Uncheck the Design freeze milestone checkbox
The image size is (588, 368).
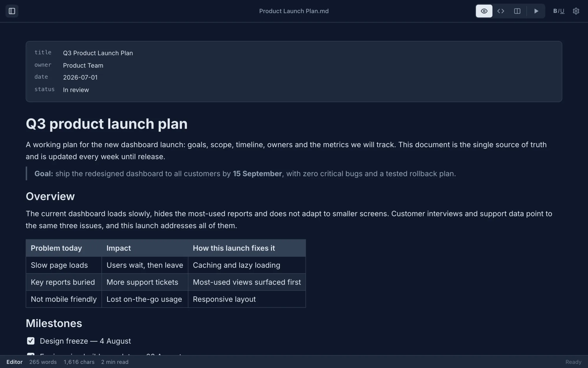(31, 341)
